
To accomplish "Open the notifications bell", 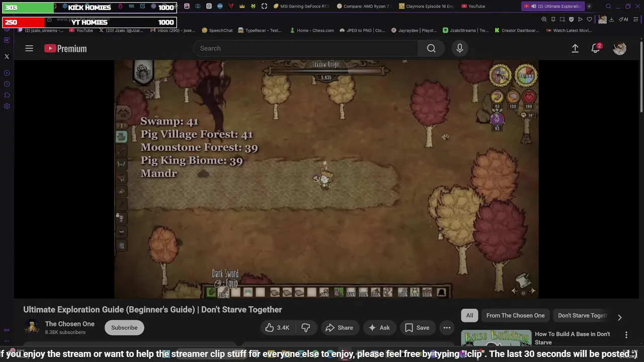I will (x=596, y=48).
